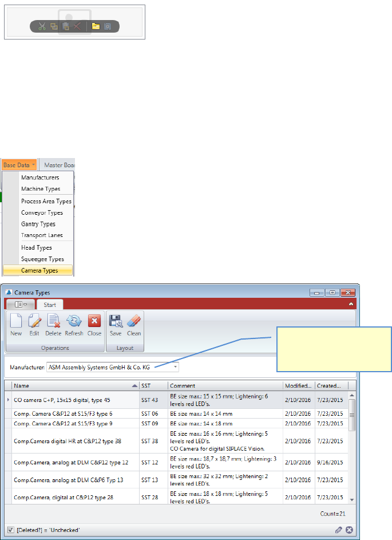Screen dimensions: 392x540
Task: Click the red X delete icon
Action: click(77, 26)
